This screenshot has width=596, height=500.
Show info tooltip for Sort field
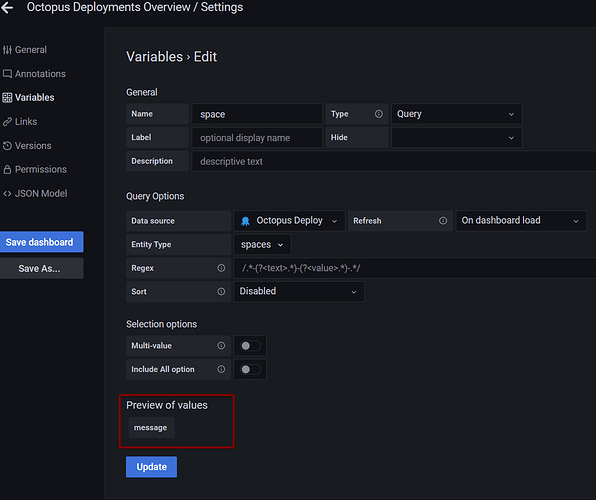point(221,291)
